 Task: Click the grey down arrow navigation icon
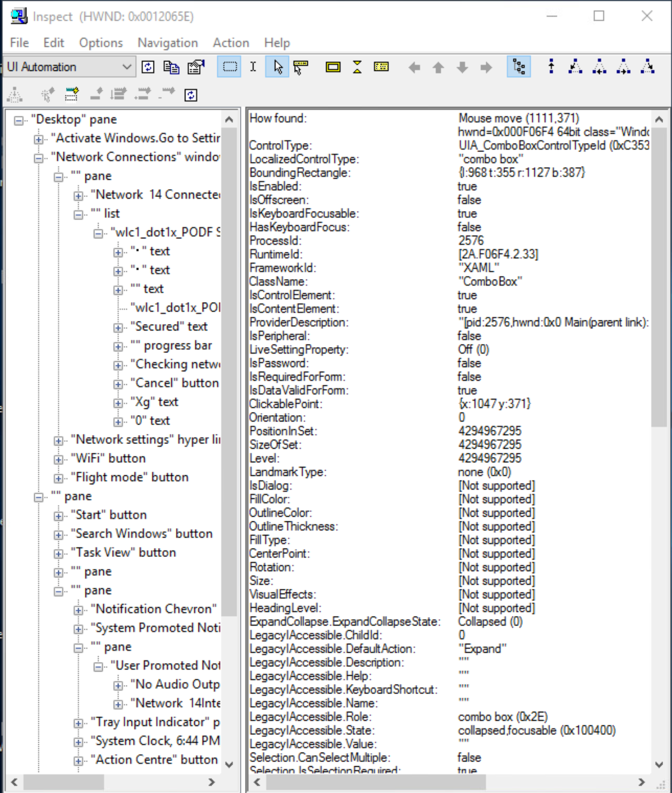(462, 68)
